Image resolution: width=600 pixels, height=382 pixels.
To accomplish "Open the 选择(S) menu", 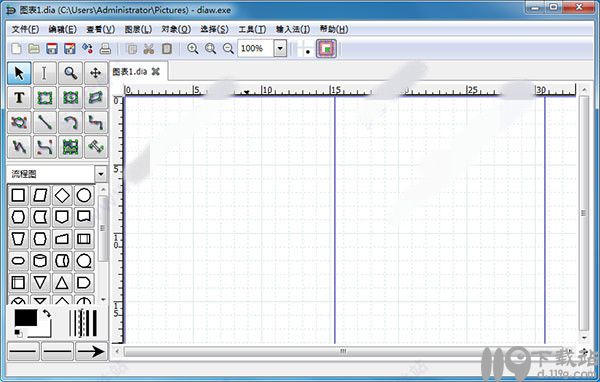I will (x=214, y=29).
